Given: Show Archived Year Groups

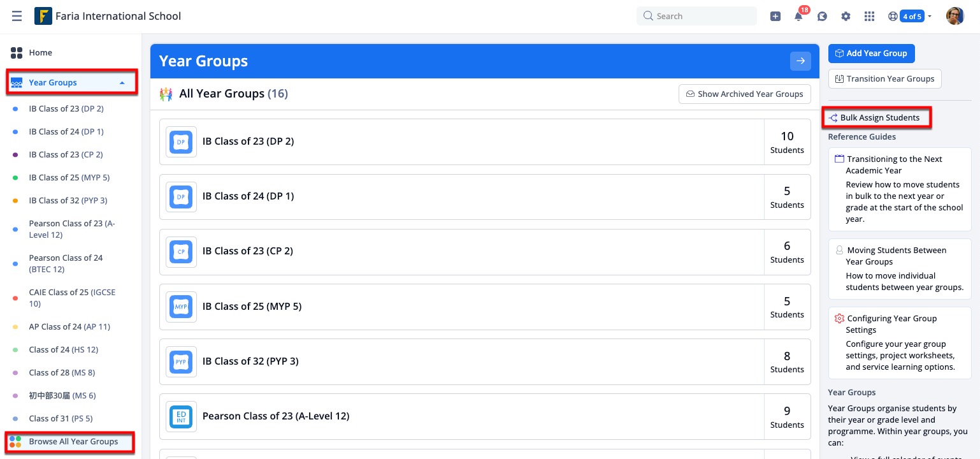Looking at the screenshot, I should pos(744,94).
